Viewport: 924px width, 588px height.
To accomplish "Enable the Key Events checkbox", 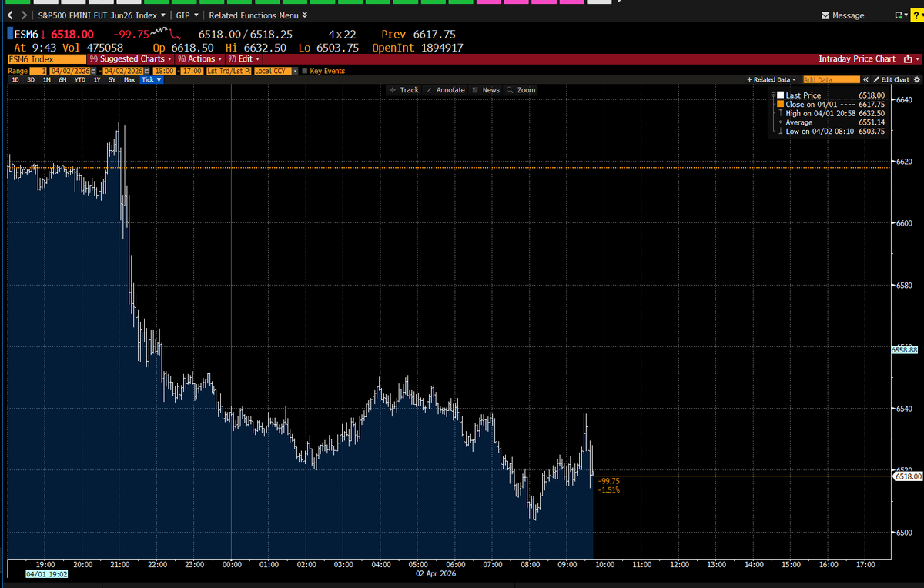I will click(x=305, y=71).
